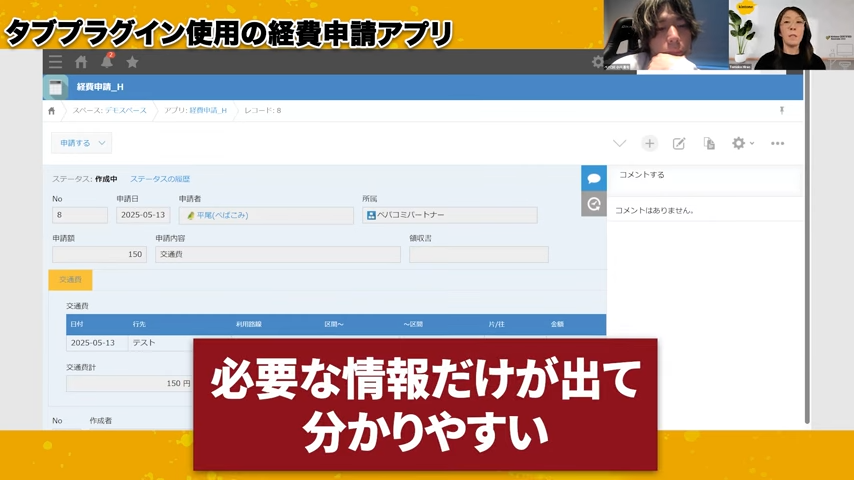Pin the record with the pin icon
The image size is (854, 480).
(x=782, y=110)
